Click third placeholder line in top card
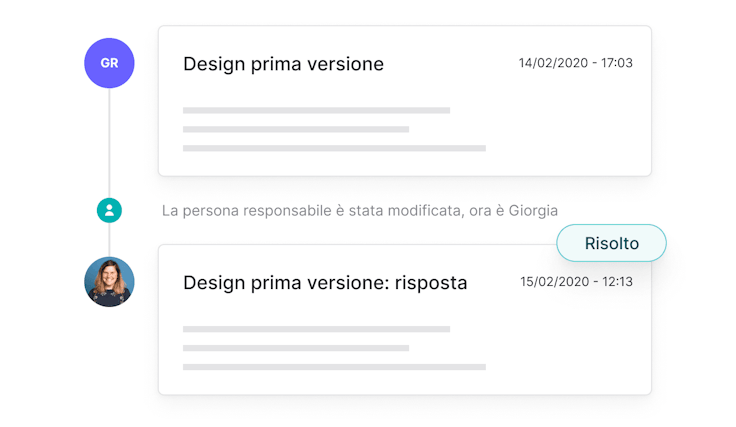This screenshot has width=736, height=427. coord(334,148)
